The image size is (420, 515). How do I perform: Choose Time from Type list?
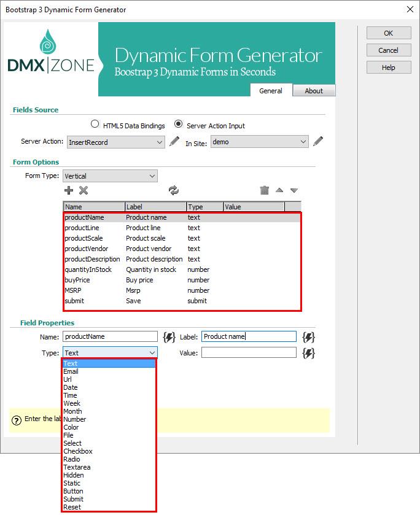[109, 395]
